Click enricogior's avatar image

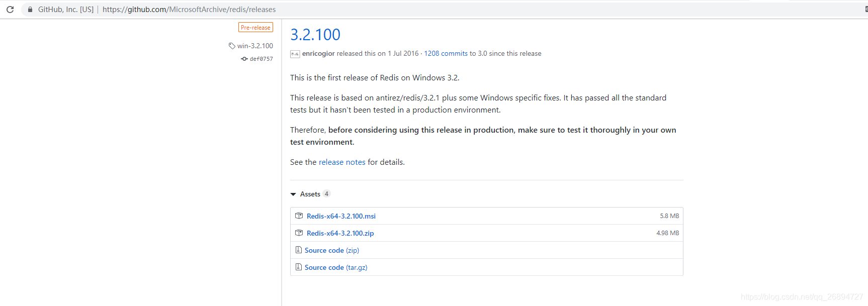click(295, 54)
